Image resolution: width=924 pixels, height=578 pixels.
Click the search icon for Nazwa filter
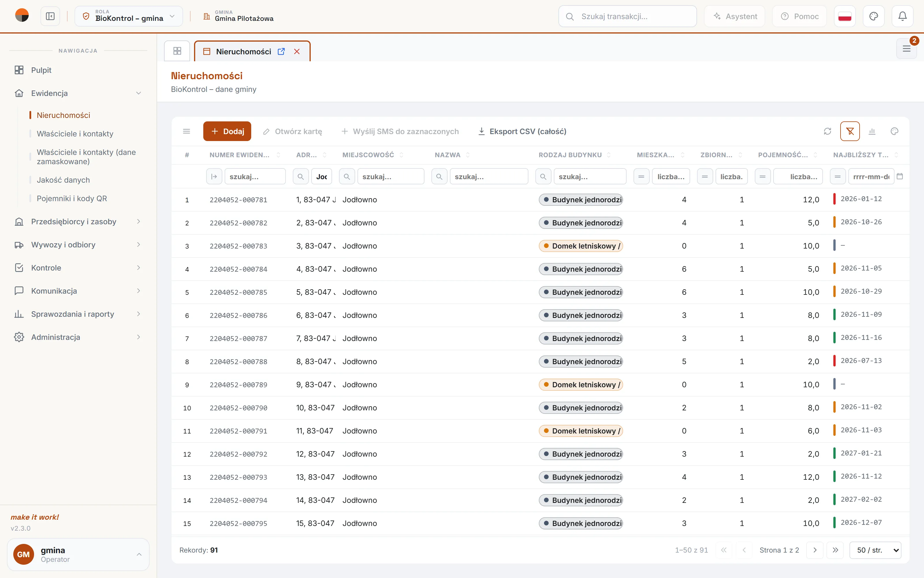439,177
